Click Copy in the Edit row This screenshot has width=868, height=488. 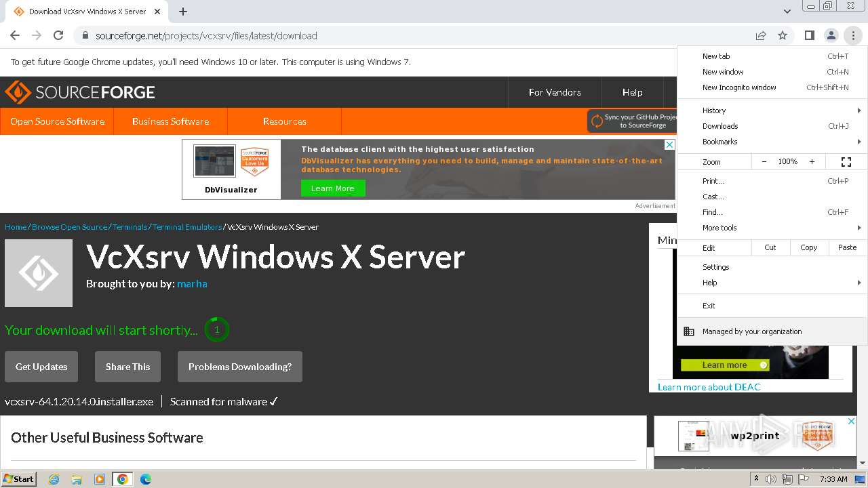point(809,247)
